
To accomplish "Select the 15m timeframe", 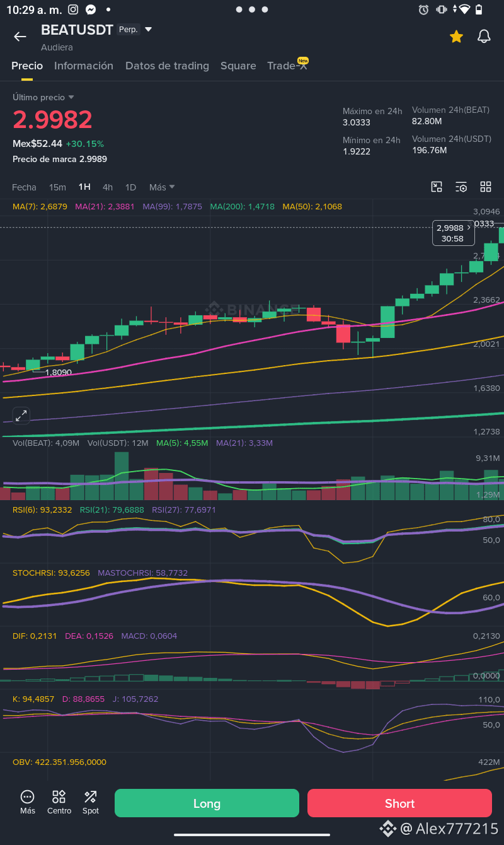I will 57,187.
